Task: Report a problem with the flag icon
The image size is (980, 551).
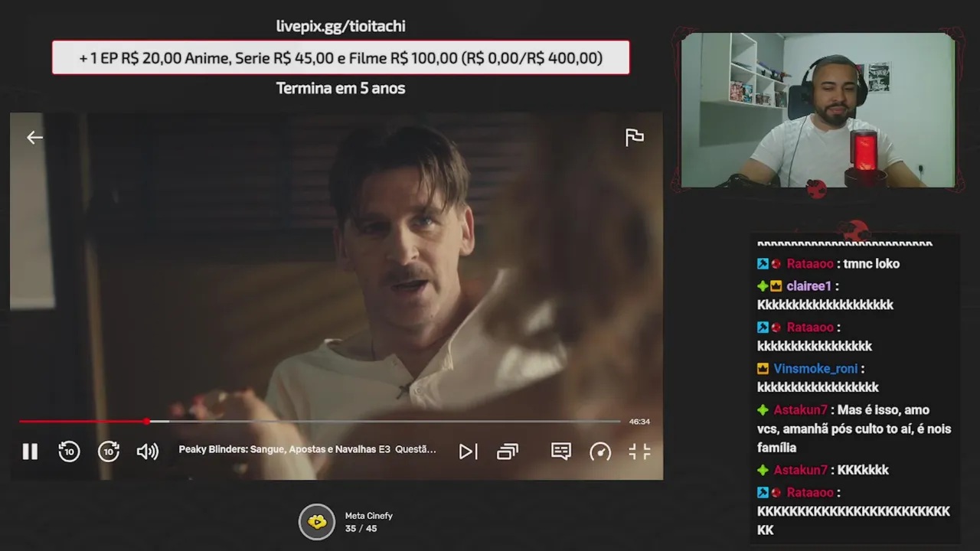Action: (x=635, y=138)
